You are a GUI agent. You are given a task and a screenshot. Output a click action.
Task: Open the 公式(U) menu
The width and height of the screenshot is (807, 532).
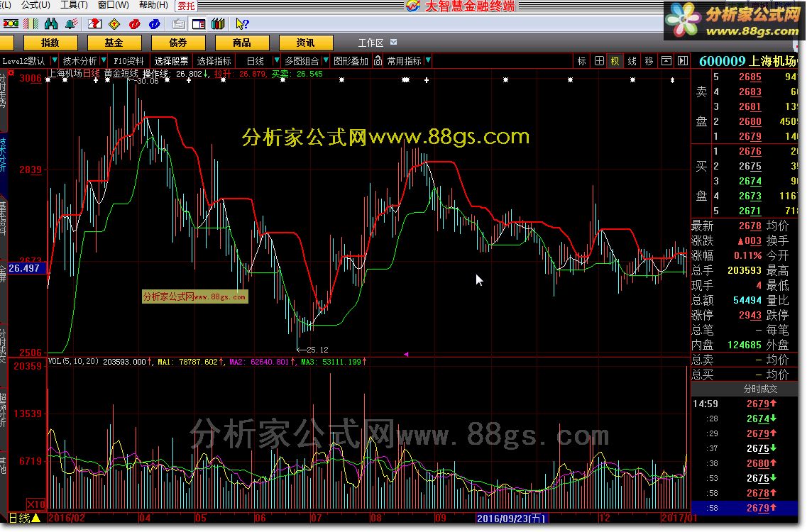[x=36, y=5]
